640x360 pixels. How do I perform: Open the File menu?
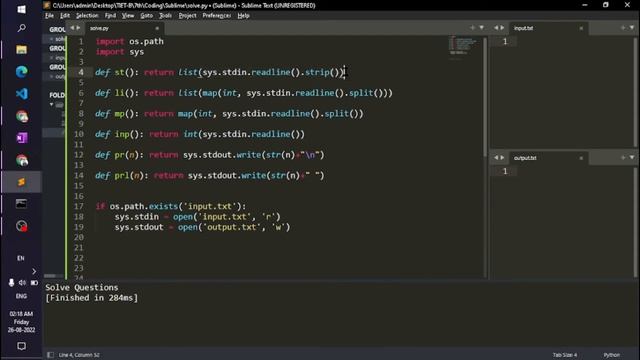[x=49, y=16]
